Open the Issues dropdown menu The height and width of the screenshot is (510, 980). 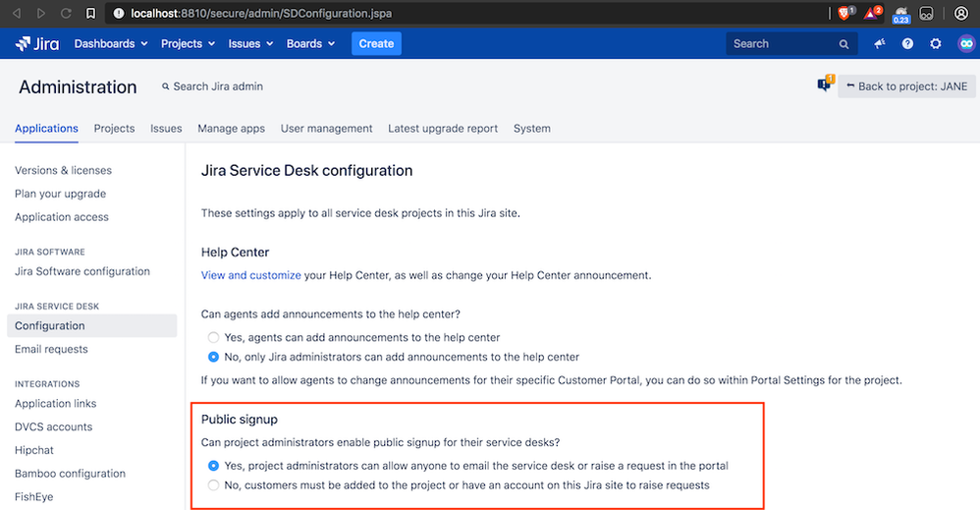(x=250, y=44)
